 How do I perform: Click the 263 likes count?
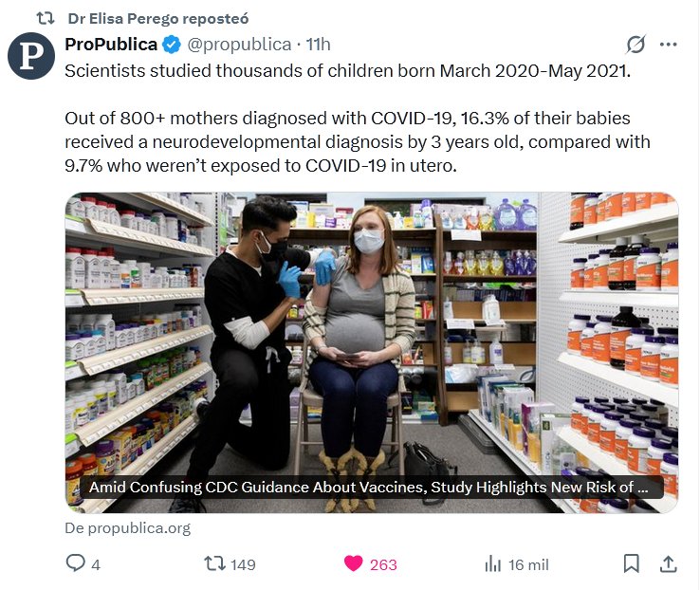(x=383, y=564)
